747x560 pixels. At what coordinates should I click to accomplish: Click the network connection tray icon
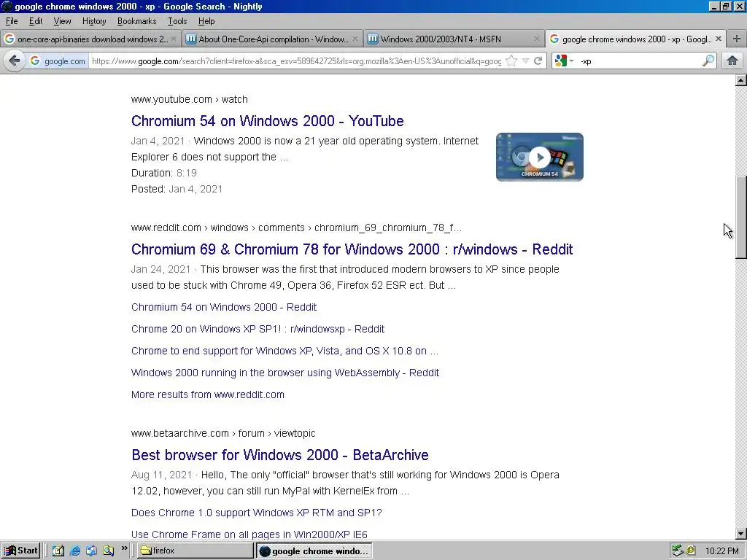pos(678,551)
